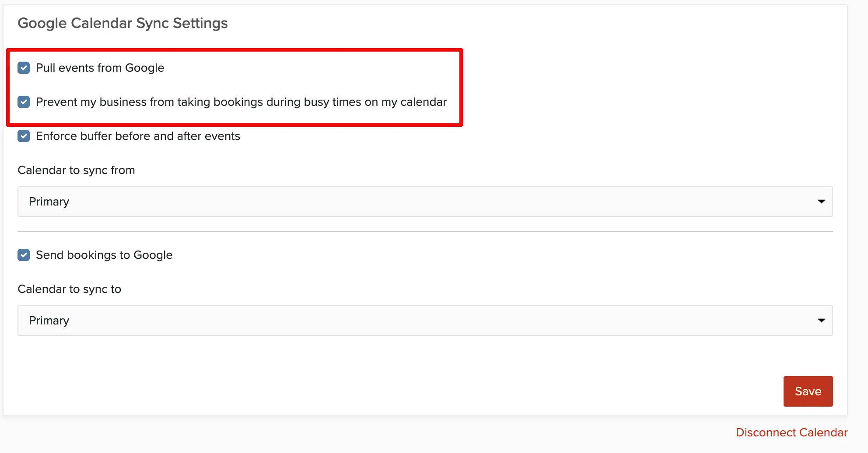
Task: Click the Google Calendar Sync Settings heading
Action: click(122, 23)
